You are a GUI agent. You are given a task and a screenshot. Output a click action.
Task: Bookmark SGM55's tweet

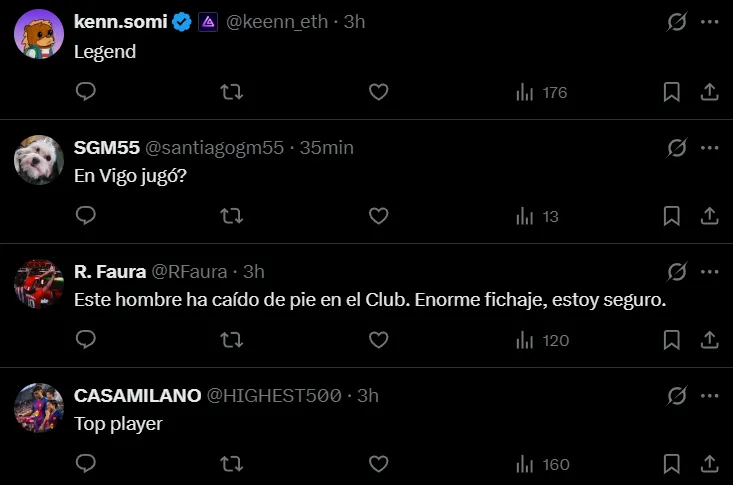[672, 216]
